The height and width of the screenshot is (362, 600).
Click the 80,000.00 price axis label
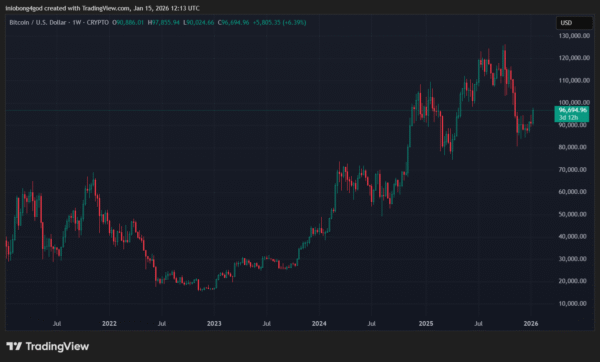[572, 147]
